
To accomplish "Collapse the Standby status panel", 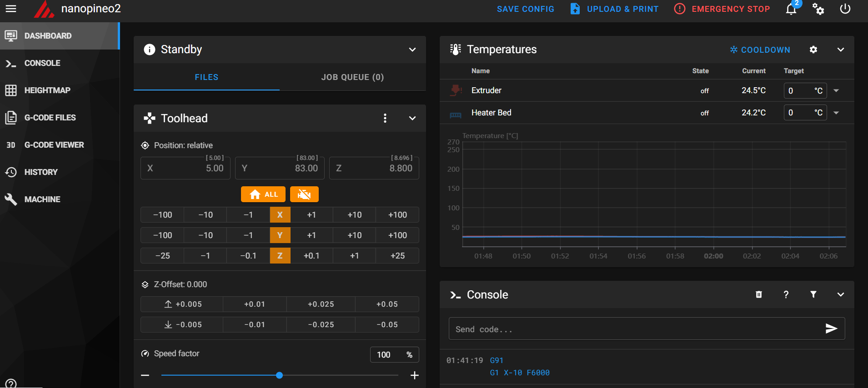I will coord(412,50).
